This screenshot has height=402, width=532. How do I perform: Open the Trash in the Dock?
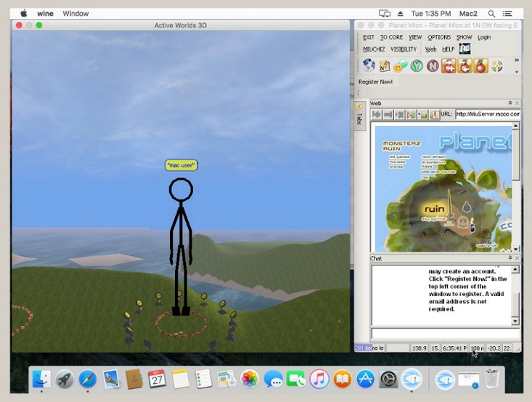tap(491, 379)
